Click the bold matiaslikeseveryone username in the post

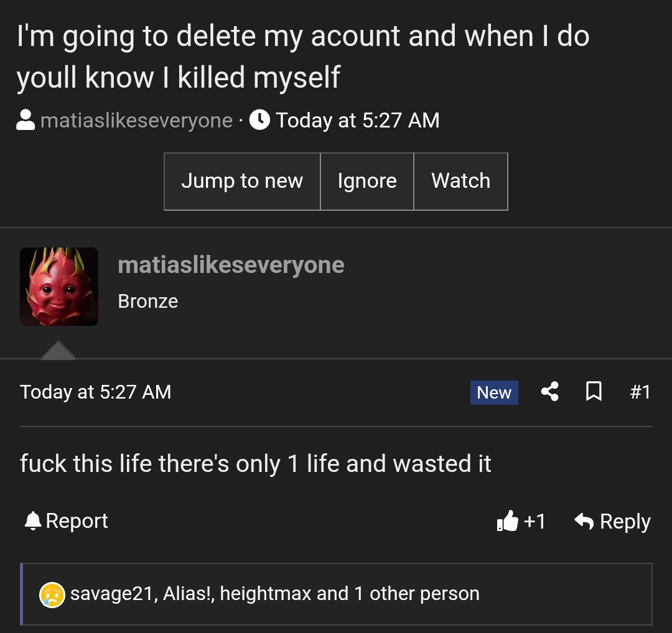coord(231,265)
